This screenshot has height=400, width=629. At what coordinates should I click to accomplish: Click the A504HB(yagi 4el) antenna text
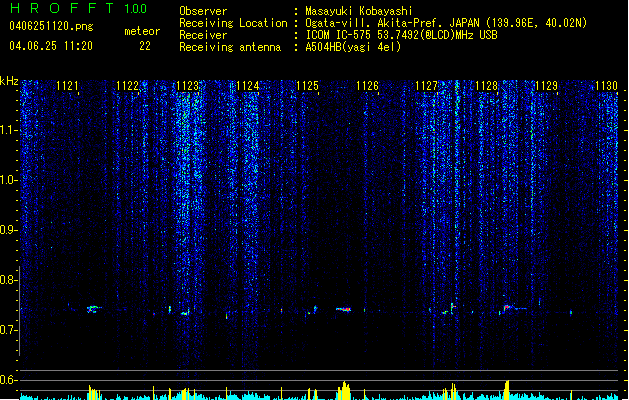coord(353,47)
